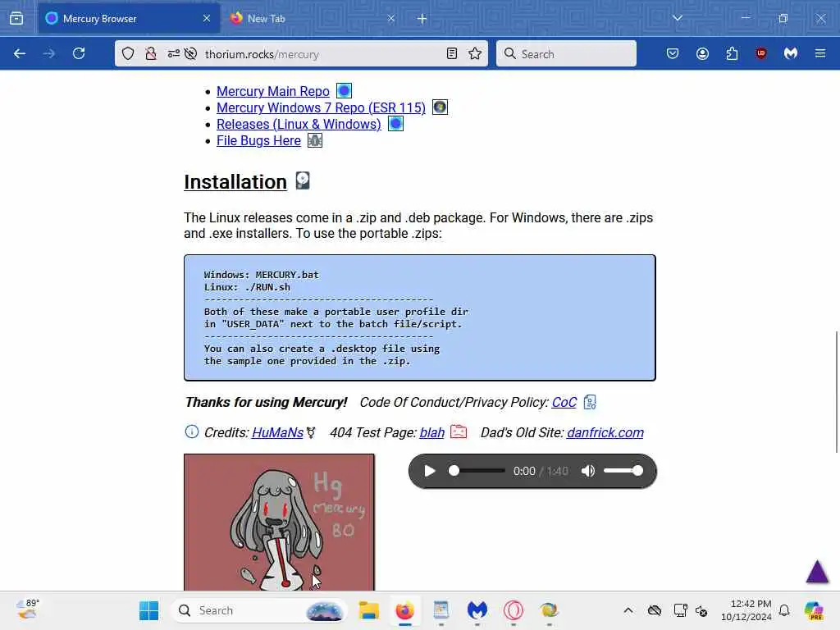Open the blah 404 test page link

431,433
